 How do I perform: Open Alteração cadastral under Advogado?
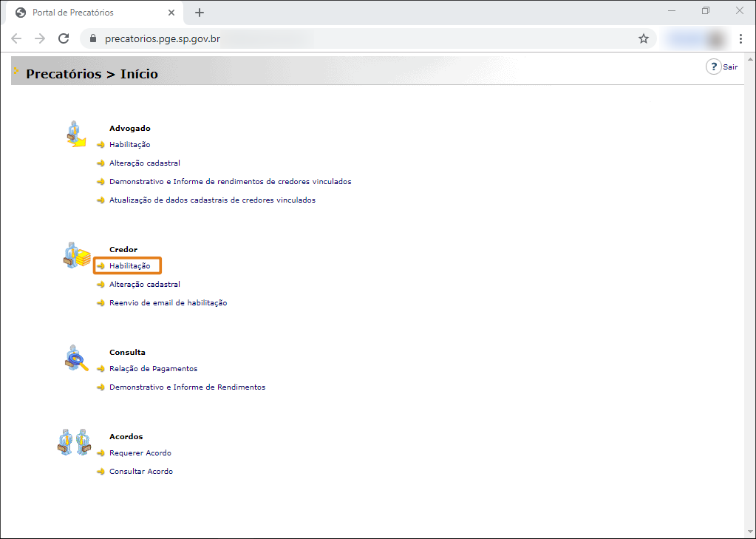click(x=145, y=163)
